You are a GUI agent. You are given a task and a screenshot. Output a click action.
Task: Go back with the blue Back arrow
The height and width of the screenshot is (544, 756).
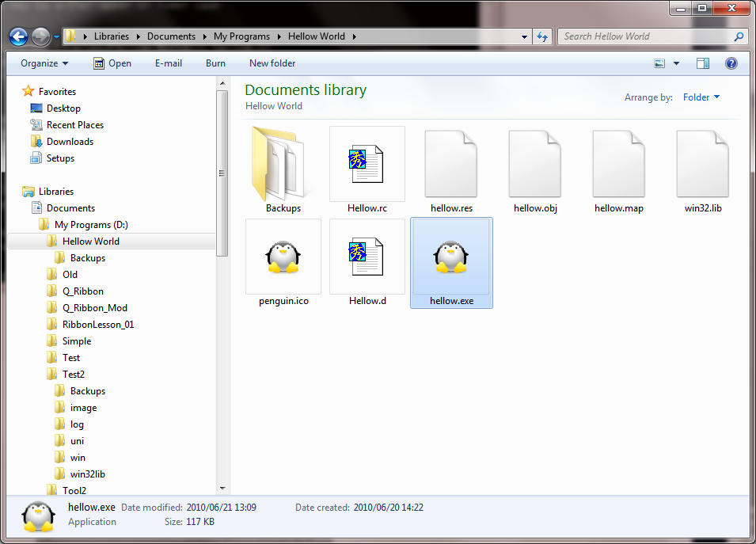[x=19, y=36]
